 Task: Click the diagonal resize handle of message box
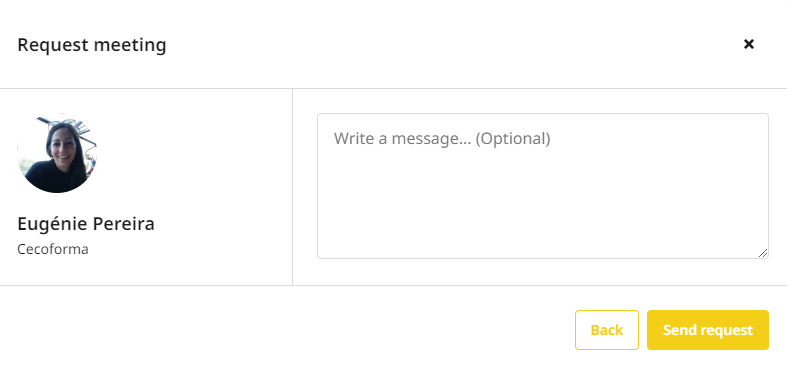[x=762, y=253]
